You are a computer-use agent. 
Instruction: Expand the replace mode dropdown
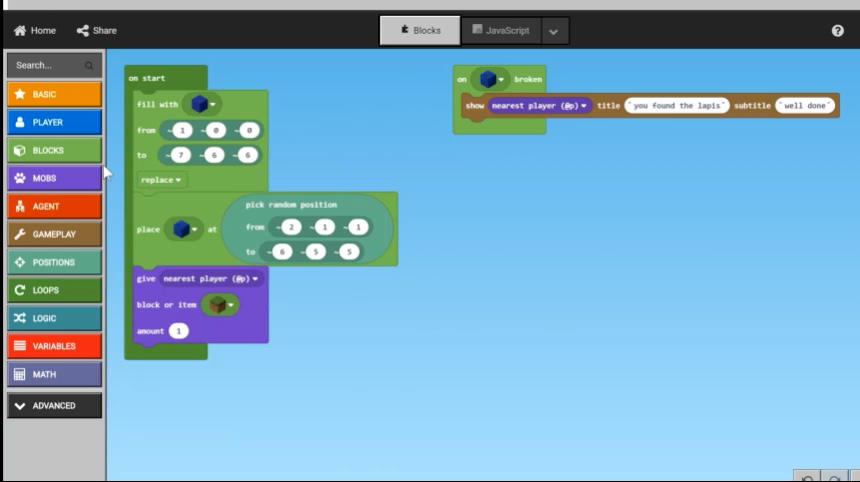click(x=161, y=180)
